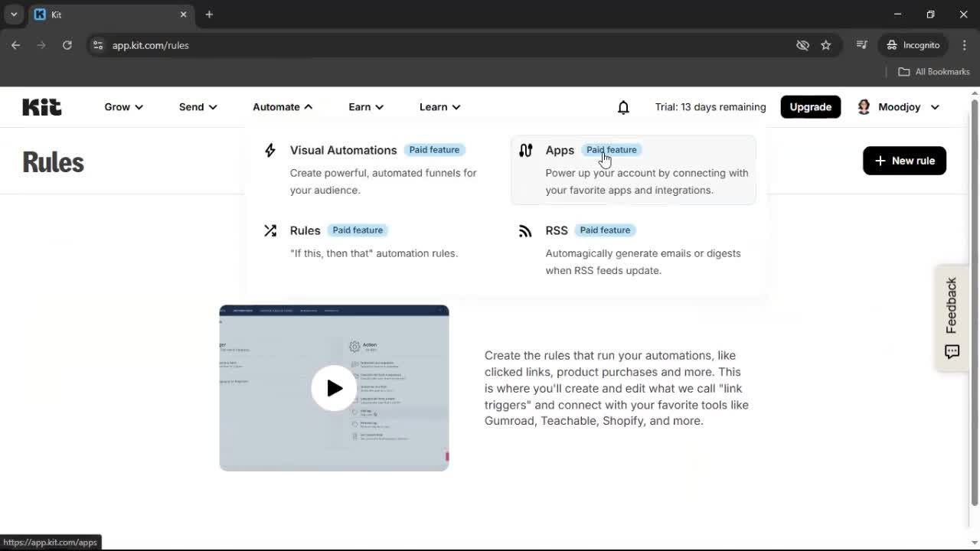Click the RSS feed icon
The height and width of the screenshot is (551, 980).
[524, 230]
